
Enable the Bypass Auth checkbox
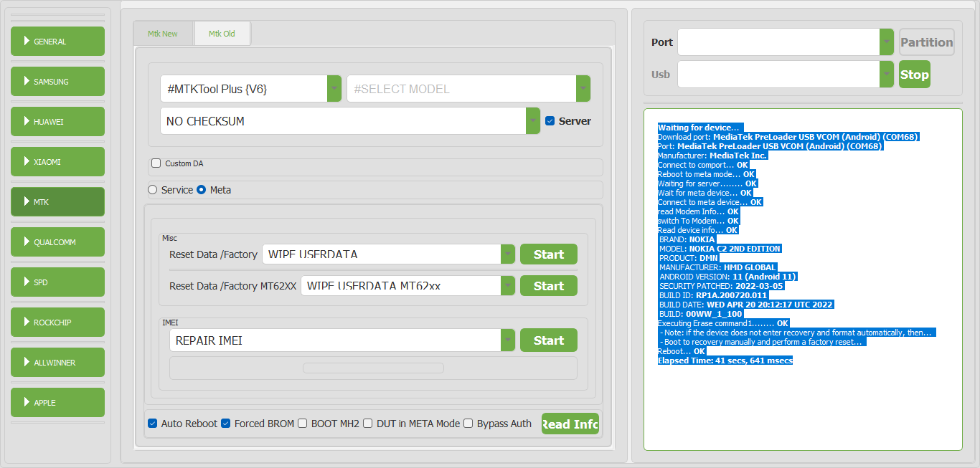468,424
